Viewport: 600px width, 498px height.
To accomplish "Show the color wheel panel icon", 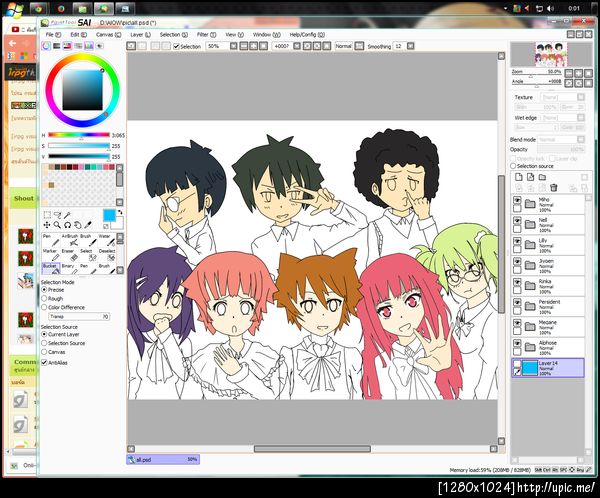I will [46, 46].
